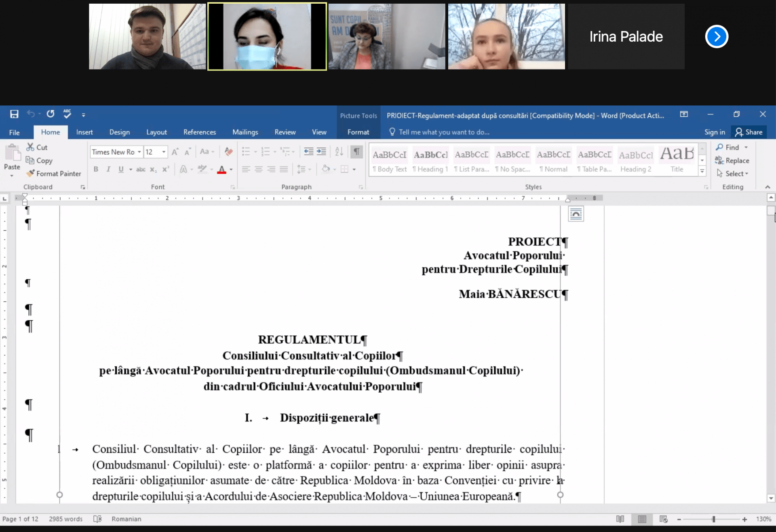Click the Clear All Formatting eraser icon
This screenshot has height=532, width=776.
pos(228,151)
